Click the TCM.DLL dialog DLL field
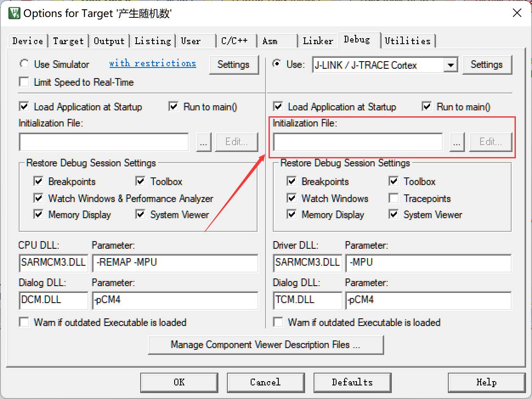 tap(307, 301)
